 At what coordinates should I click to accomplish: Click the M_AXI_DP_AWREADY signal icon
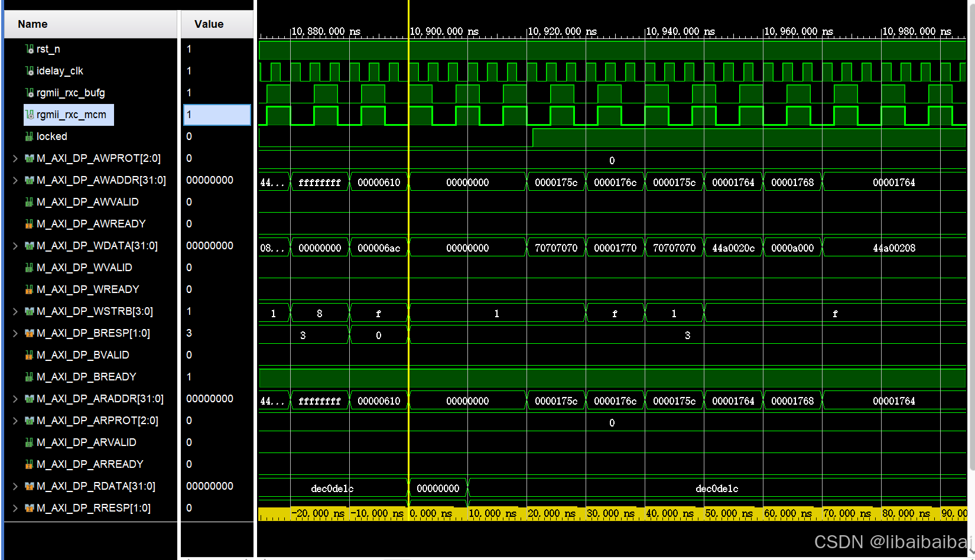tap(29, 224)
